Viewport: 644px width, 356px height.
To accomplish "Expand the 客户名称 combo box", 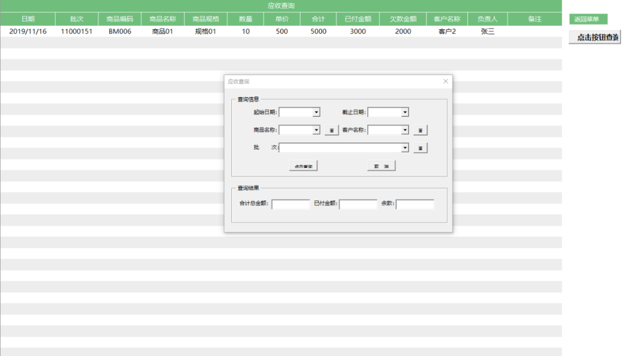I will [405, 130].
